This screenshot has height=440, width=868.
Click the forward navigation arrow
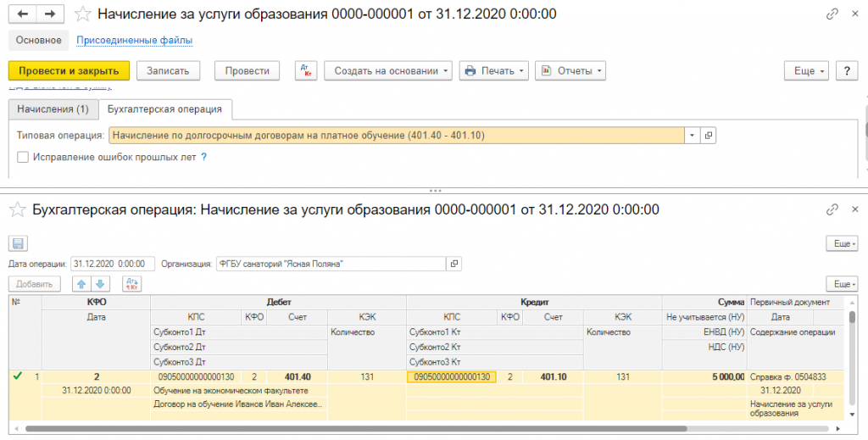[50, 14]
